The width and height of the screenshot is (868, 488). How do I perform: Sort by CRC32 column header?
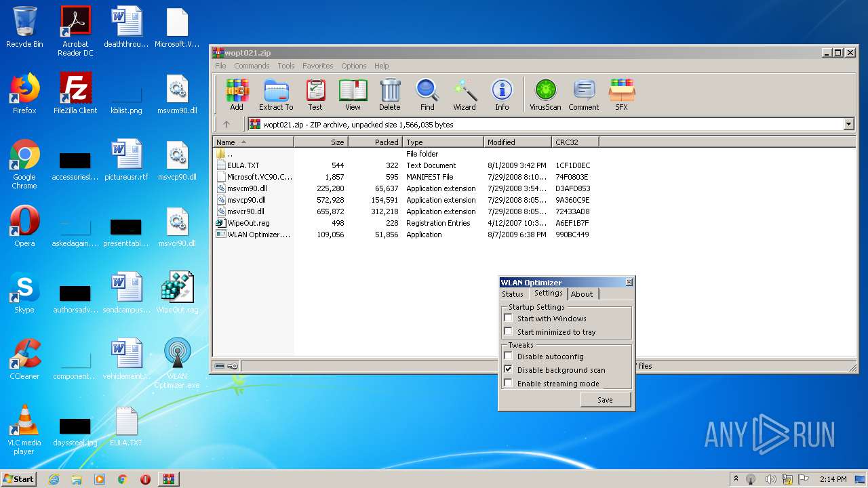576,142
